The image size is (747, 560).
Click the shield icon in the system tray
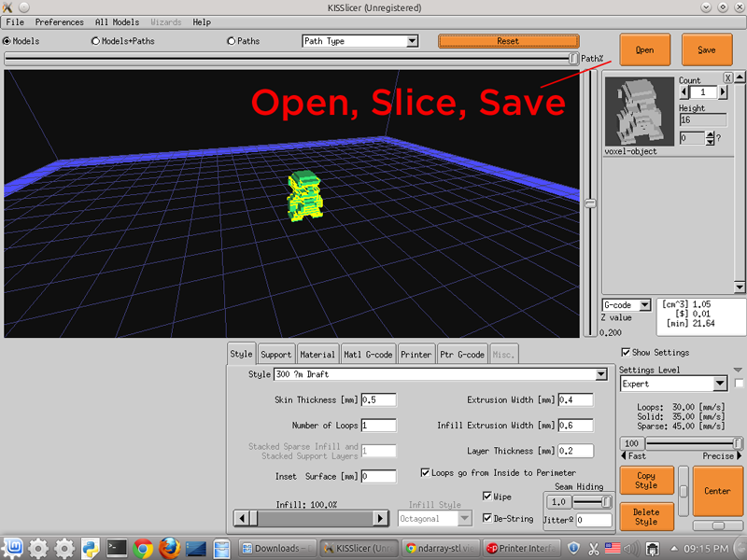click(573, 548)
